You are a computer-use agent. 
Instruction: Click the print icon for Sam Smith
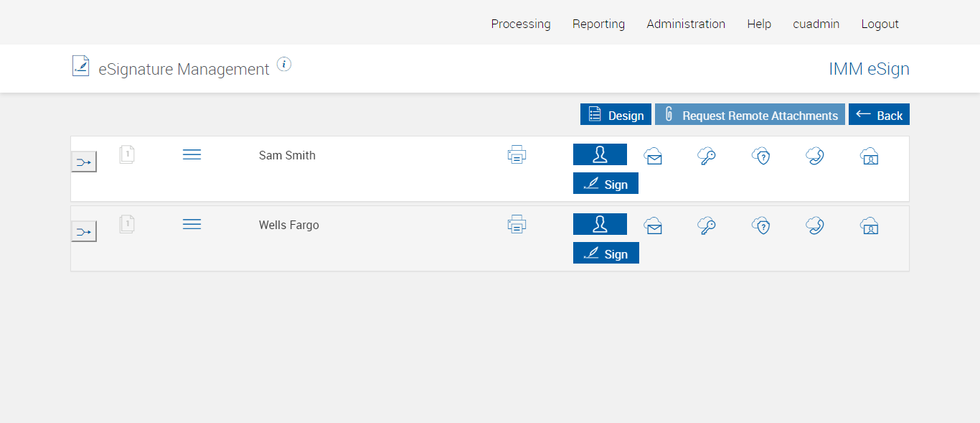(517, 154)
